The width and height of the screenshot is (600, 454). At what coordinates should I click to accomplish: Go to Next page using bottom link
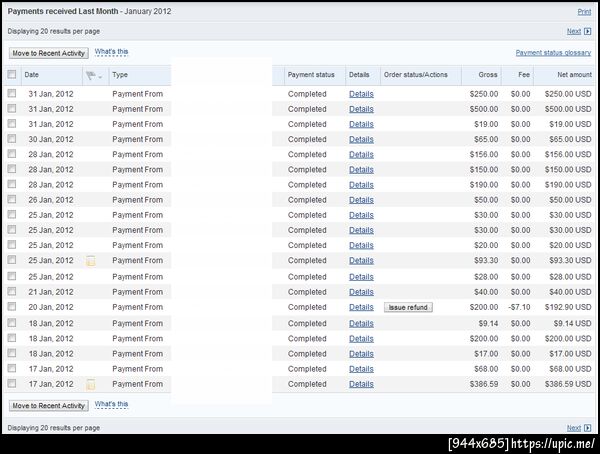coord(574,428)
